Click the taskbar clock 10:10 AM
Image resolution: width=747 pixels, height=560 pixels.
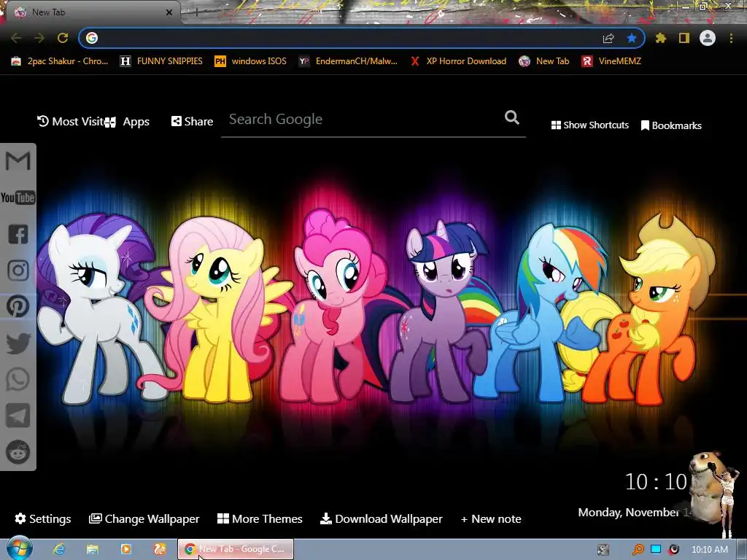tap(709, 550)
